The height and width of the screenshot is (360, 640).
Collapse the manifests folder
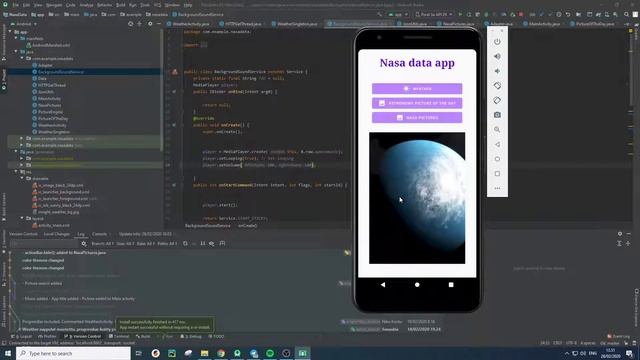tap(16, 38)
